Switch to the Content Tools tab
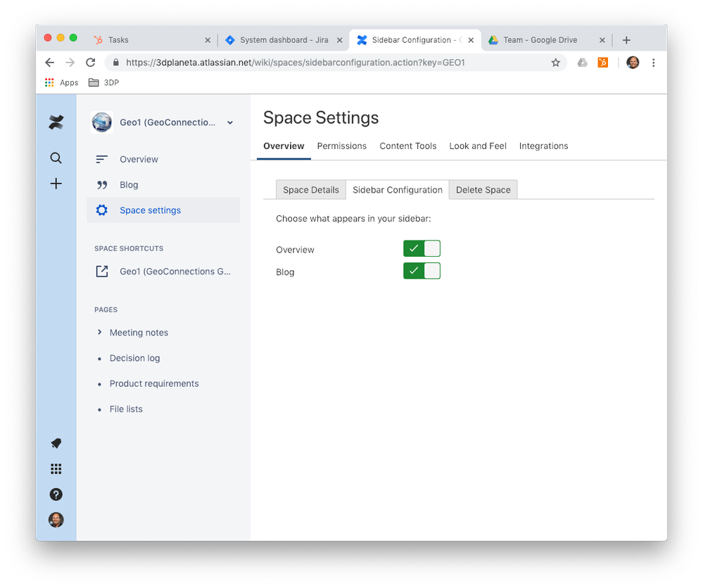The image size is (703, 588). coord(408,146)
